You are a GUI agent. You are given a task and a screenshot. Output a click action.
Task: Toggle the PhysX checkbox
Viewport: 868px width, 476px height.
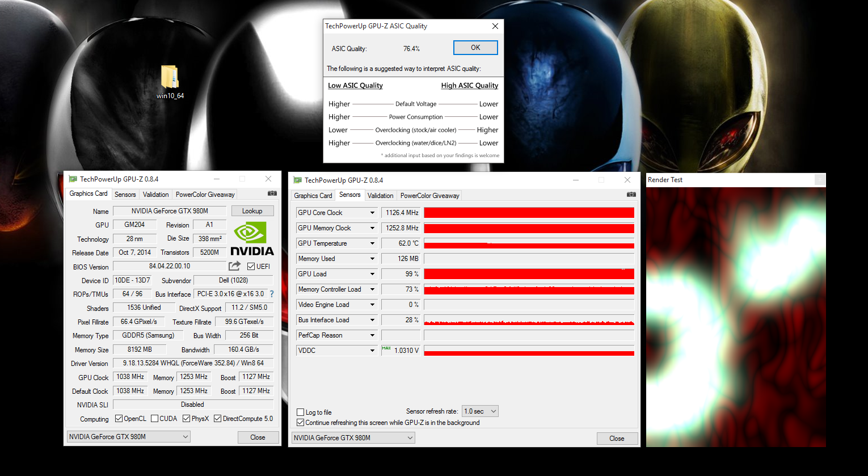[x=186, y=419]
